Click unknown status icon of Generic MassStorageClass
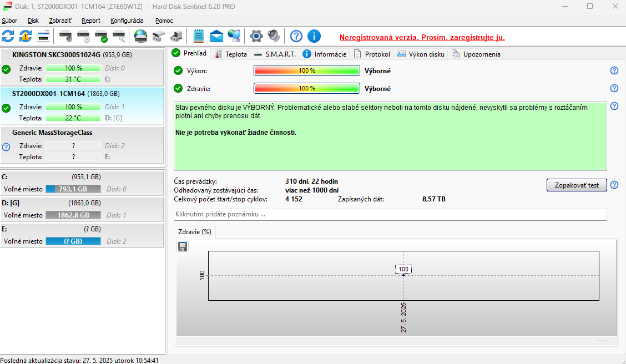The image size is (626, 364). (6, 147)
